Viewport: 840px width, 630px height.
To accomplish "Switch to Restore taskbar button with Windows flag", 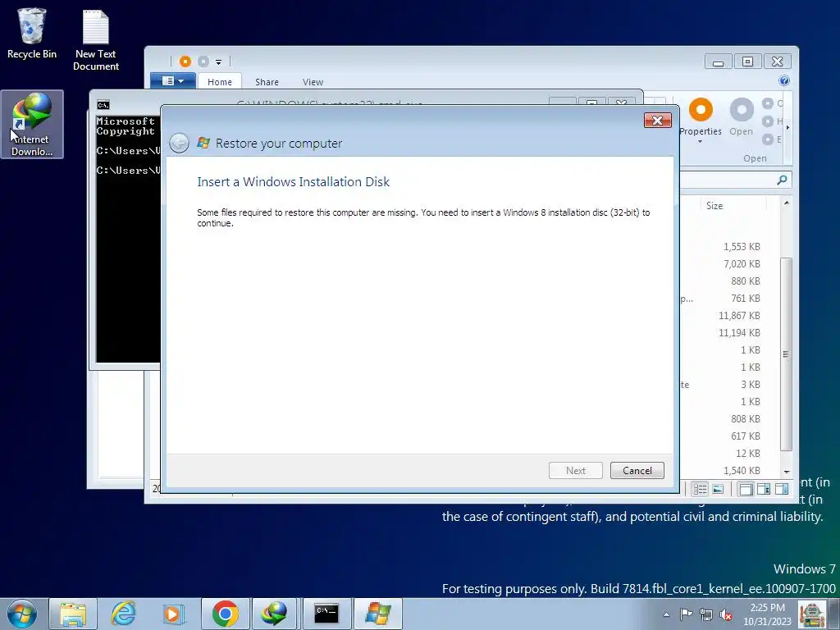I will [x=377, y=614].
